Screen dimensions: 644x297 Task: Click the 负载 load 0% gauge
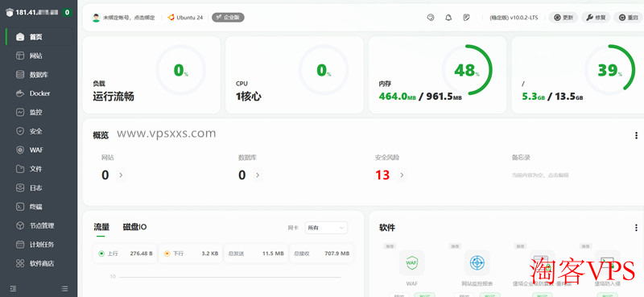[x=180, y=70]
